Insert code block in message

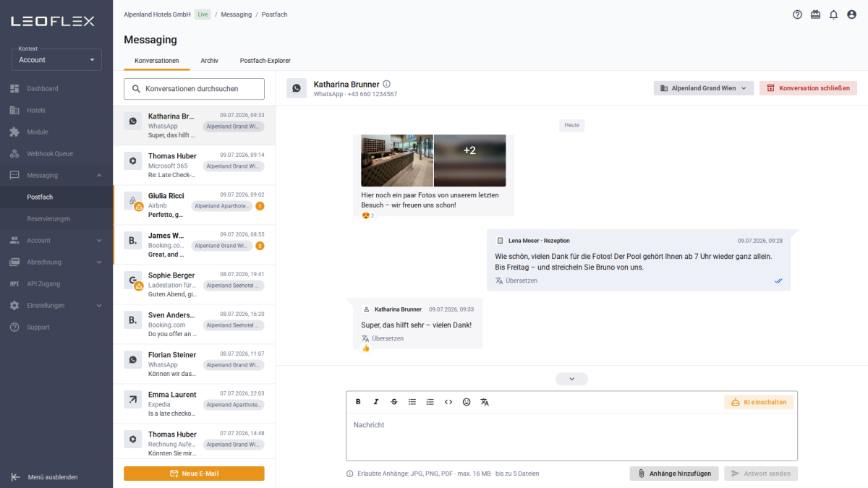coord(448,402)
